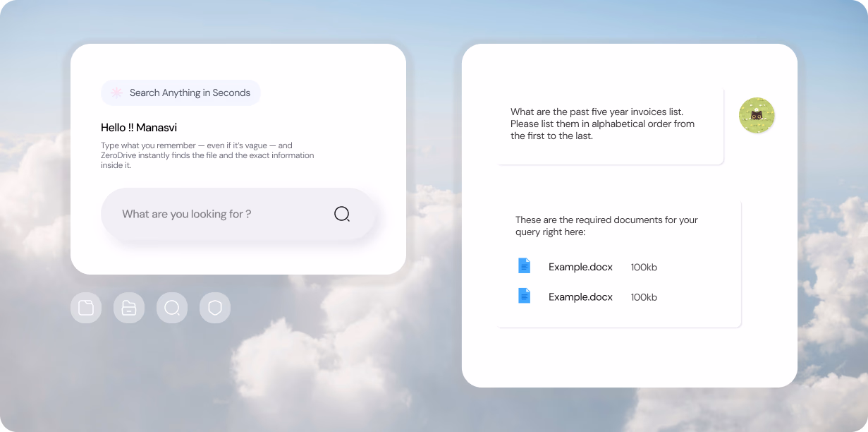
Task: Select the first Example.docx document icon
Action: 524,265
